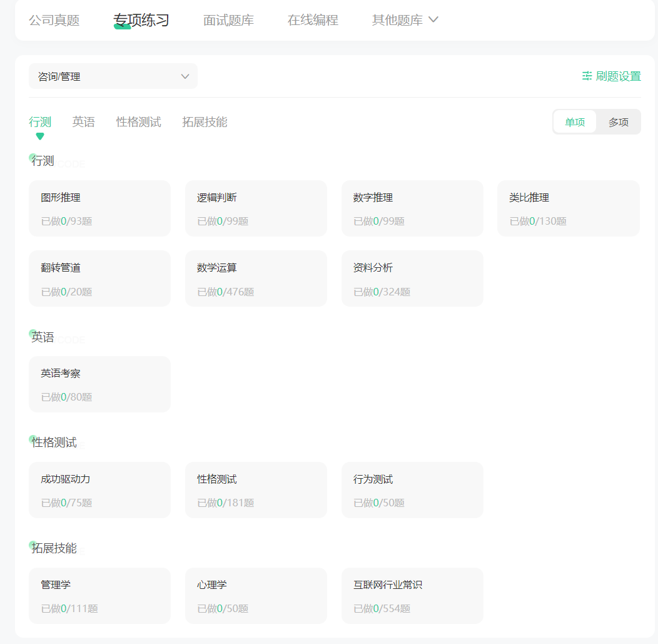This screenshot has height=644, width=658.
Task: Open the 类比推理 practice card
Action: pyautogui.click(x=569, y=208)
